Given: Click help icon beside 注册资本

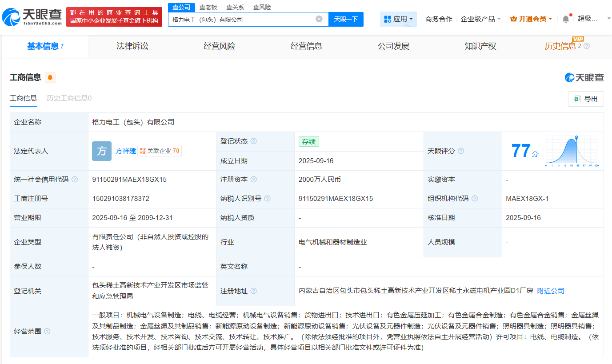Looking at the screenshot, I should [x=254, y=180].
